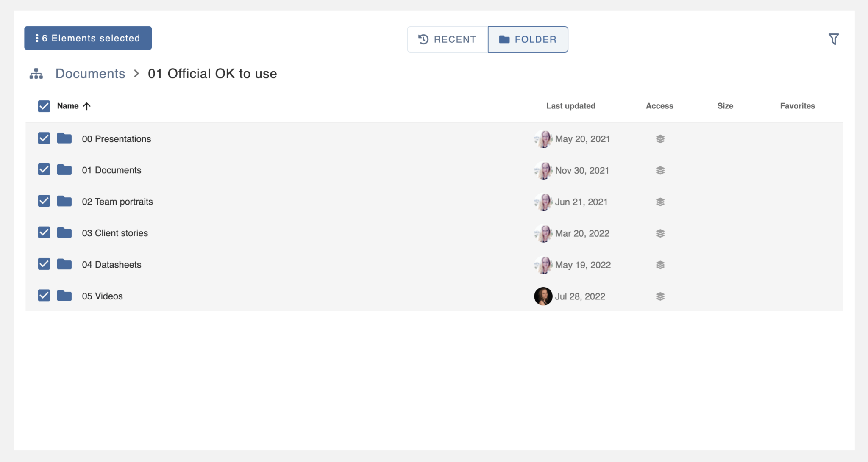This screenshot has height=462, width=868.
Task: Uncheck the 01 Documents row checkbox
Action: point(44,169)
